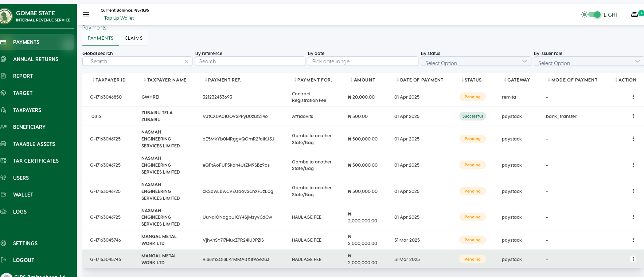The height and width of the screenshot is (277, 644).
Task: Open action menu for VjhKnSY7i7MukZPR24IU9PZIS payment
Action: (633, 240)
